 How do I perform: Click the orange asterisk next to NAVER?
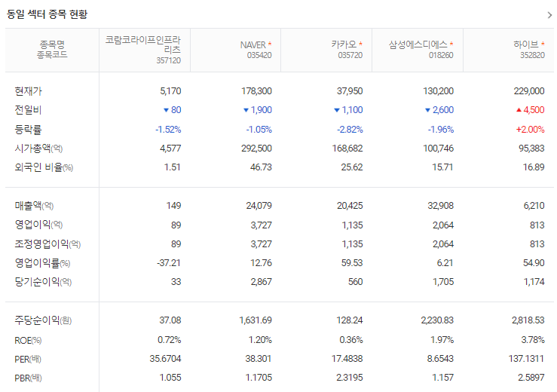(x=270, y=44)
